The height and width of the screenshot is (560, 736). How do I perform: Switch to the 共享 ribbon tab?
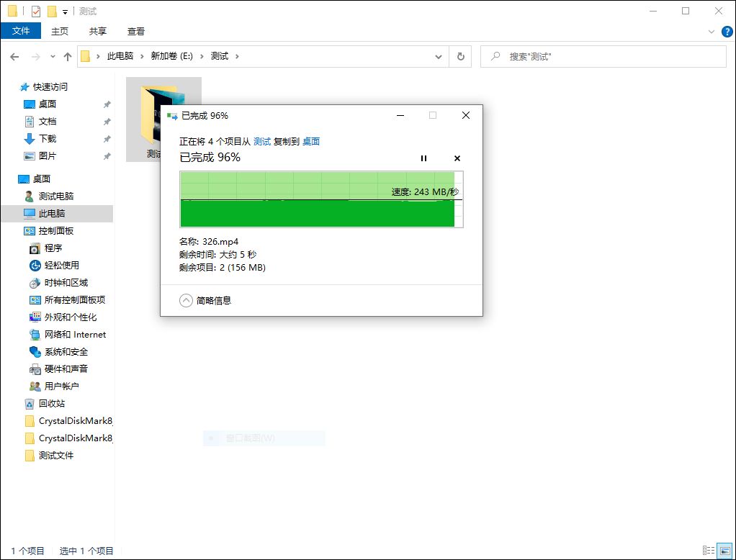coord(98,31)
